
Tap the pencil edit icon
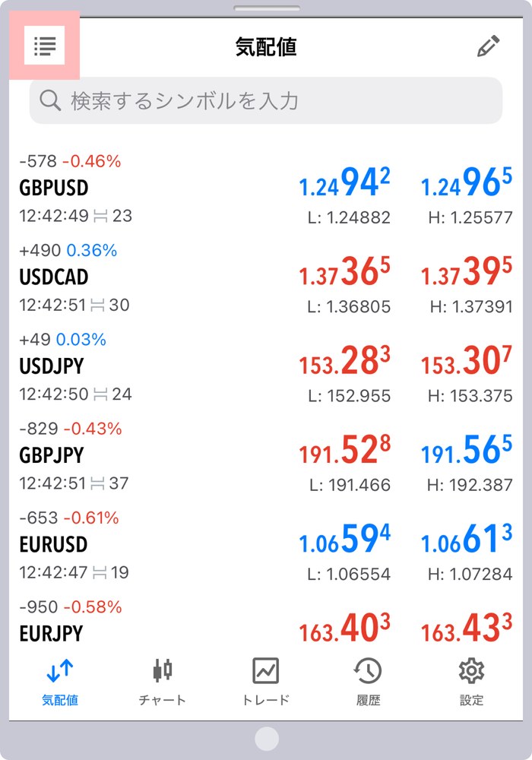[x=488, y=46]
